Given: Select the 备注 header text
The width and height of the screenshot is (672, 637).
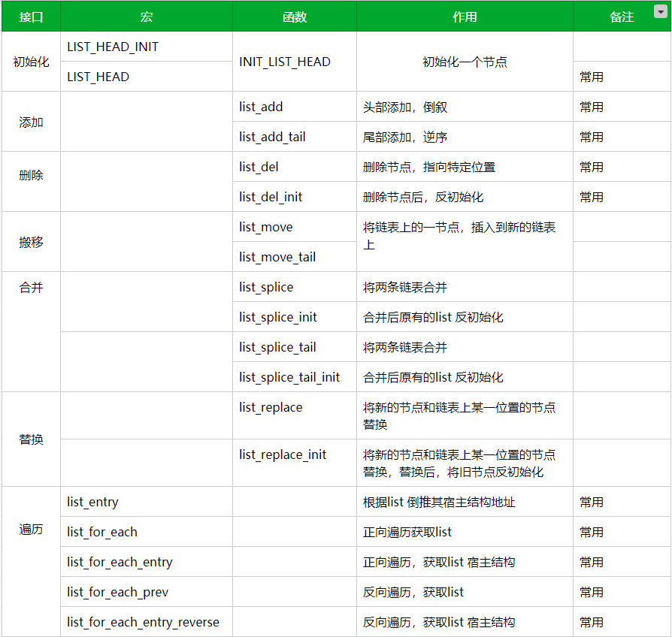Looking at the screenshot, I should click(622, 17).
